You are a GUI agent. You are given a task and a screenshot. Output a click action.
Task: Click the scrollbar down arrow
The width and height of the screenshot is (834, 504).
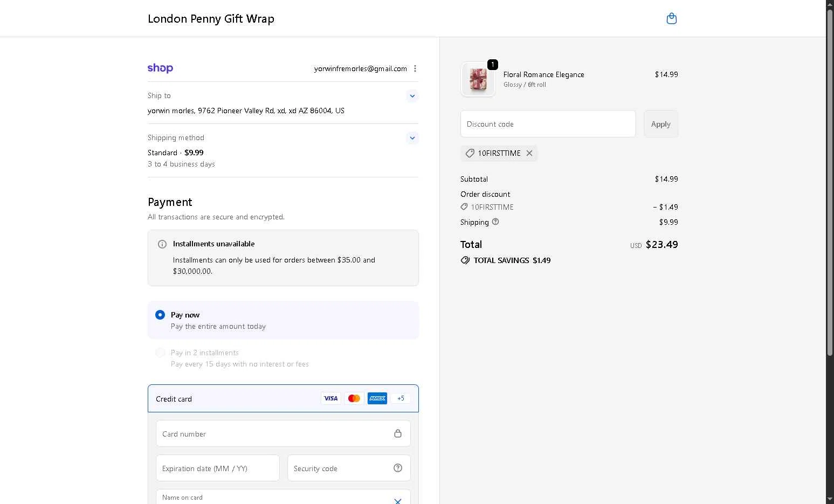click(x=830, y=500)
